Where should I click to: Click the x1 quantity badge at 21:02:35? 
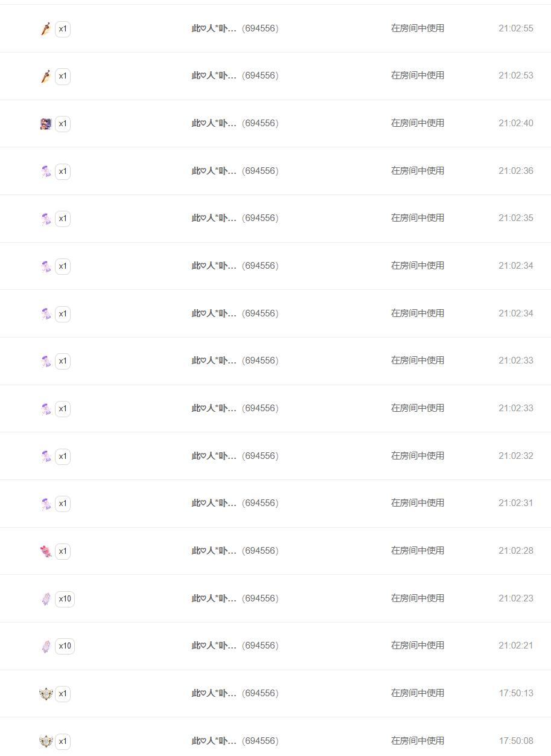[x=63, y=219]
